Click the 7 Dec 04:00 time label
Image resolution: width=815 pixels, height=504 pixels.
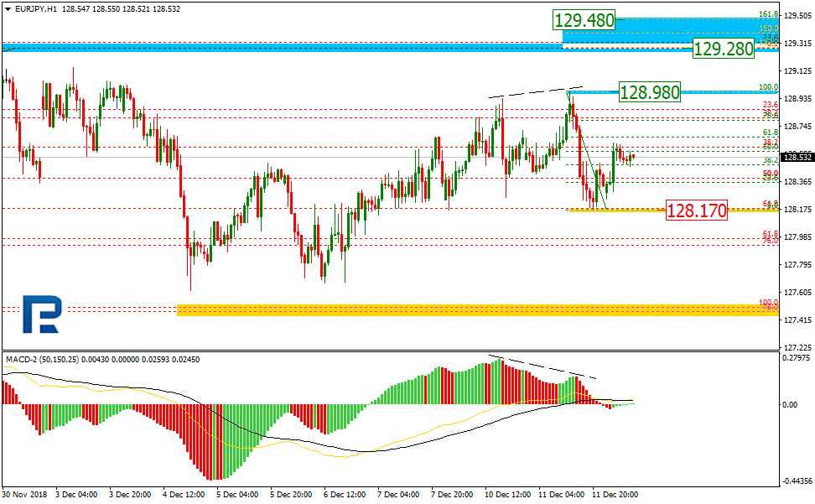398,494
